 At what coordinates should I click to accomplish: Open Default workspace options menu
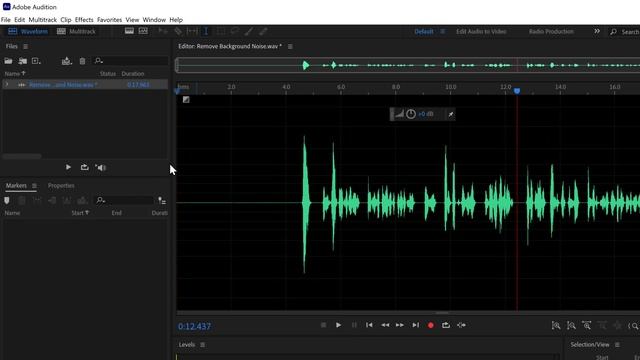pos(442,31)
